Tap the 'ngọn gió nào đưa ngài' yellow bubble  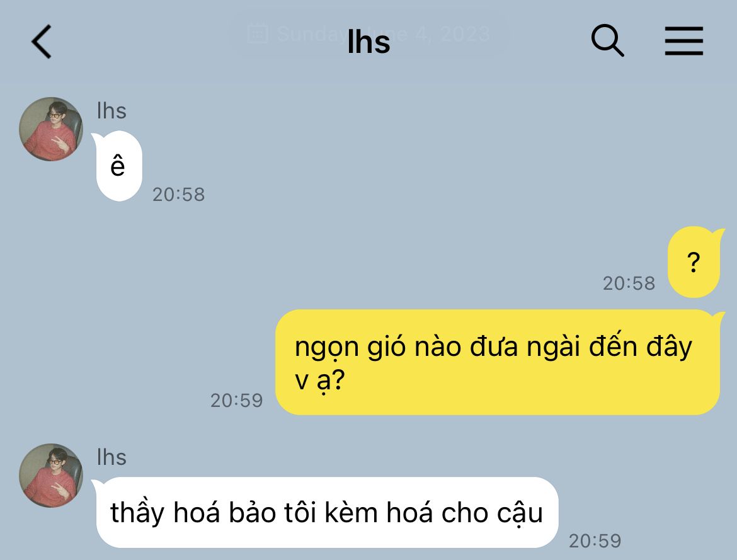click(498, 362)
